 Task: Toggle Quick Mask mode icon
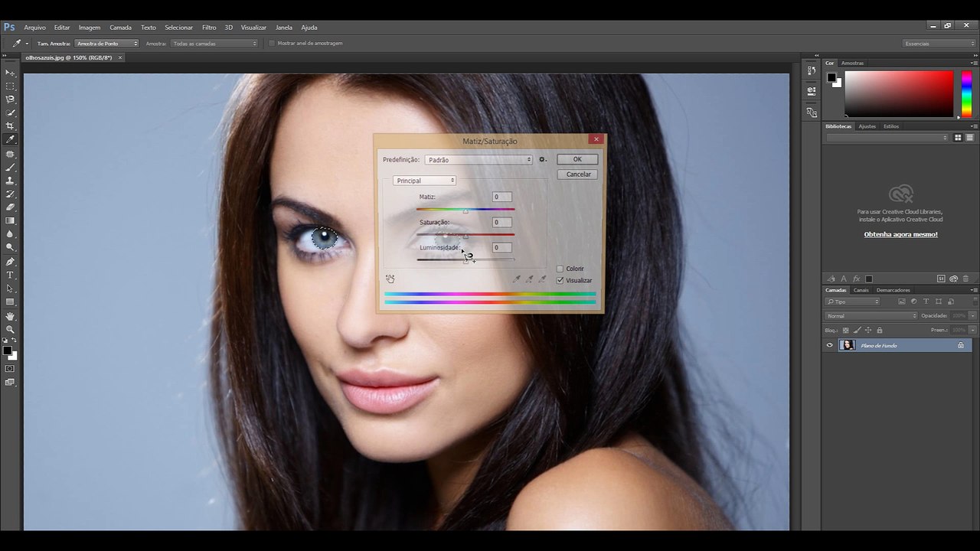[x=10, y=368]
